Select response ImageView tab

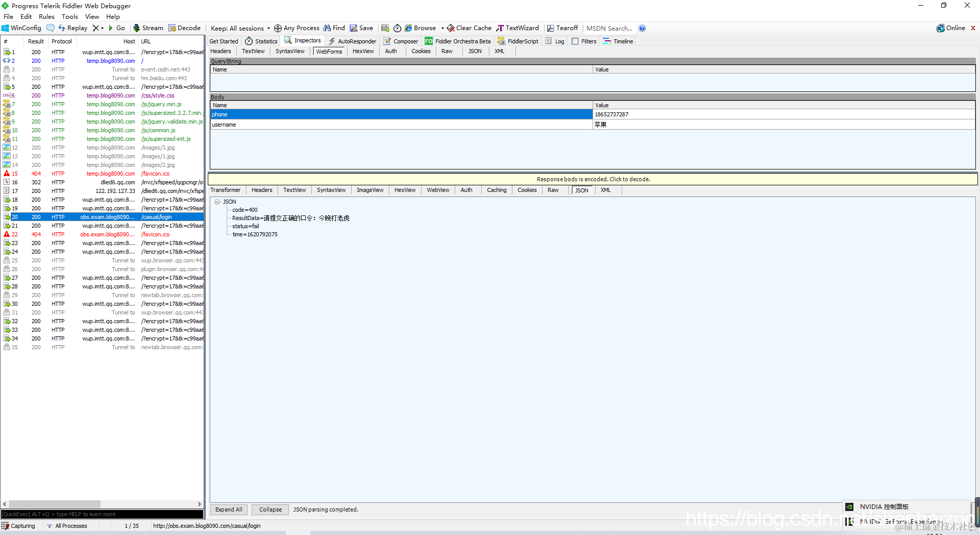click(370, 190)
